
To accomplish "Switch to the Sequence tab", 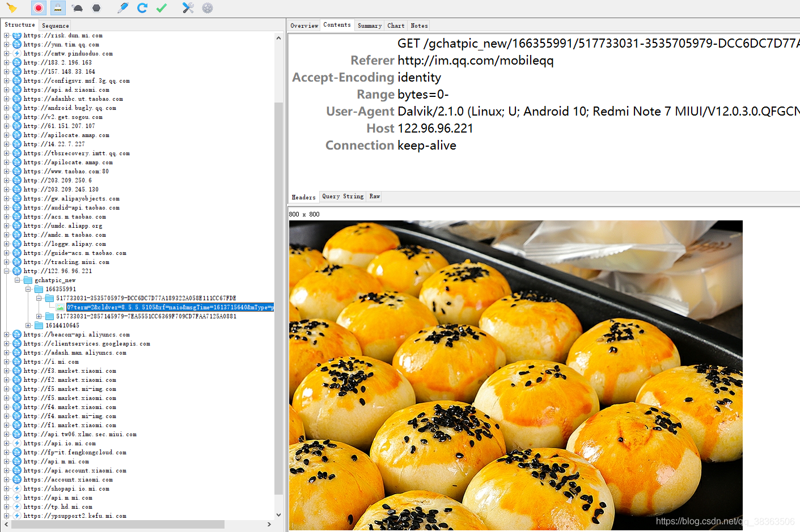I will tap(56, 25).
